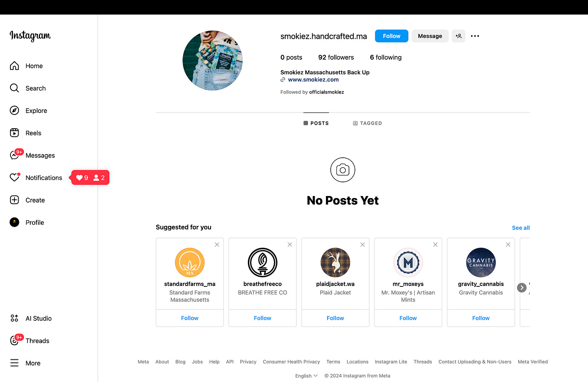
Task: Follow standardfarms_ma
Action: click(190, 318)
